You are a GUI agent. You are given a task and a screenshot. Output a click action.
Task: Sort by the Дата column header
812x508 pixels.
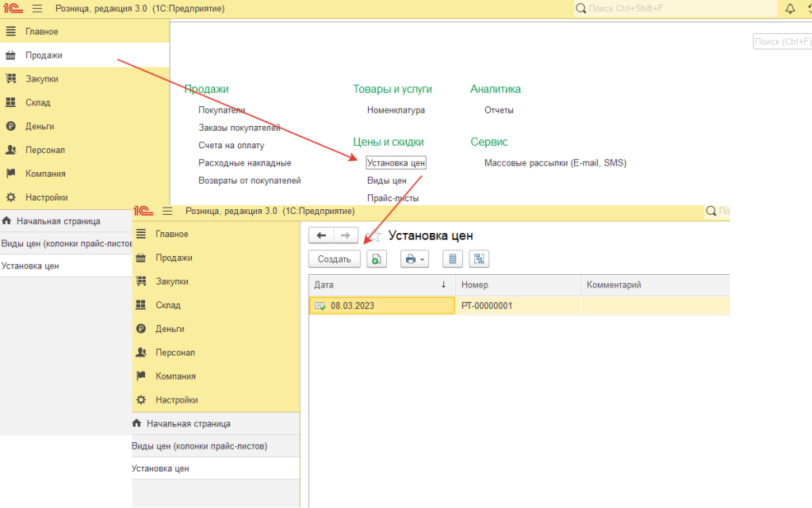pyautogui.click(x=381, y=285)
